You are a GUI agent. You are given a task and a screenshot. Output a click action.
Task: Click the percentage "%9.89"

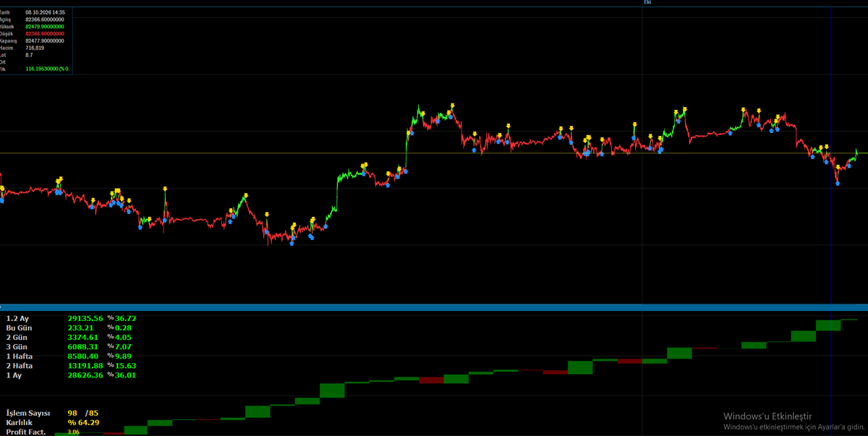tap(119, 356)
